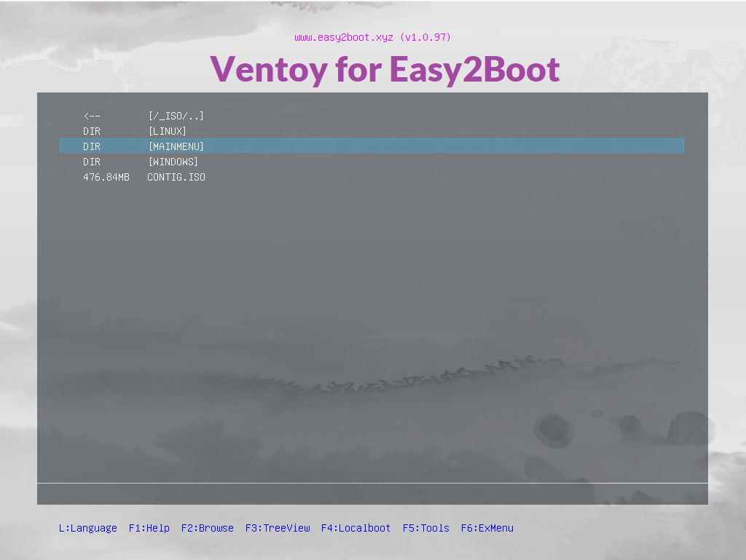This screenshot has height=560, width=746.
Task: Open F6:ExMenu
Action: click(x=487, y=528)
